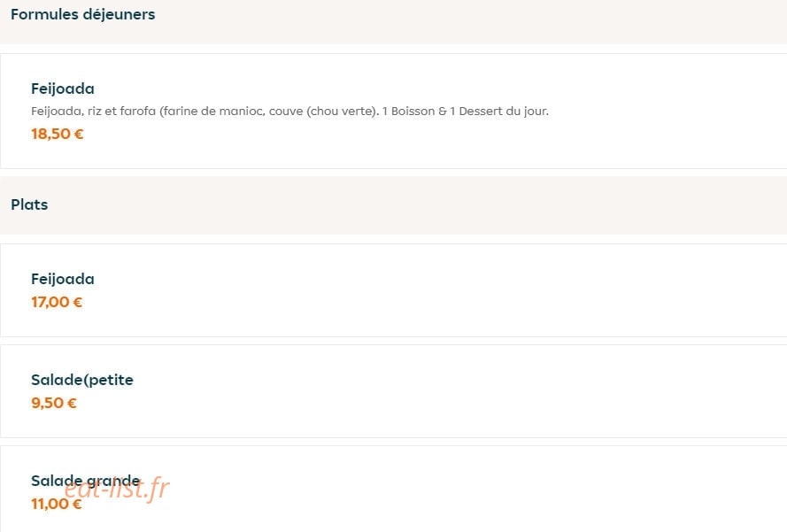The image size is (787, 532).
Task: Click the Formules déjeuners section header
Action: click(x=83, y=14)
